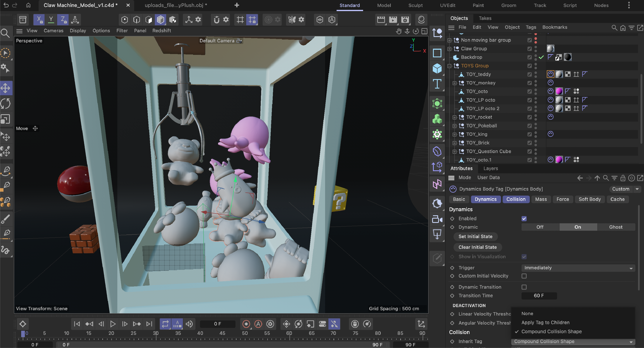Expand TOY_Question Cube hierarchy

point(455,151)
